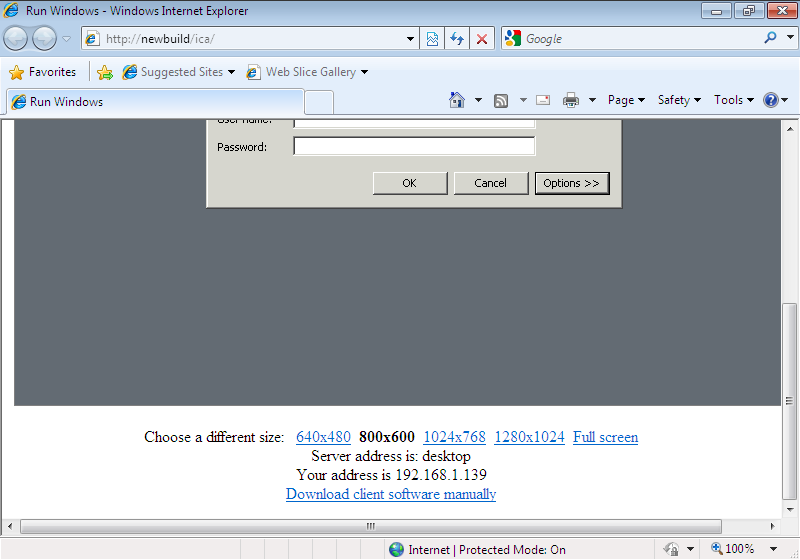The height and width of the screenshot is (560, 800).
Task: Open the Favorites star button
Action: coord(42,72)
